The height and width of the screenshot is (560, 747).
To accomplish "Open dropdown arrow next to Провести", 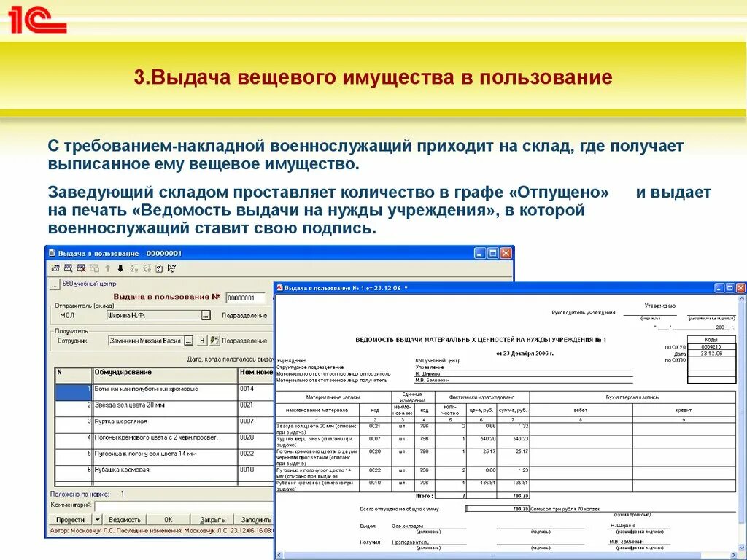I will pos(97,519).
